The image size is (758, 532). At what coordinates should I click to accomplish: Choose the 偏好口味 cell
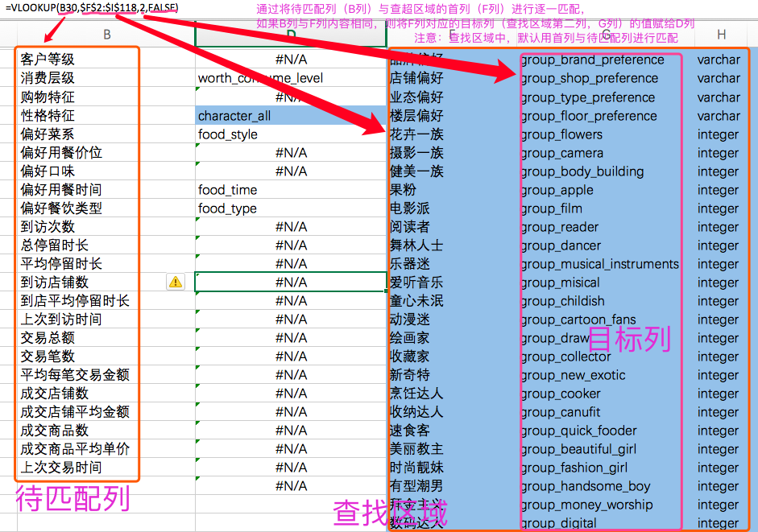[x=106, y=171]
